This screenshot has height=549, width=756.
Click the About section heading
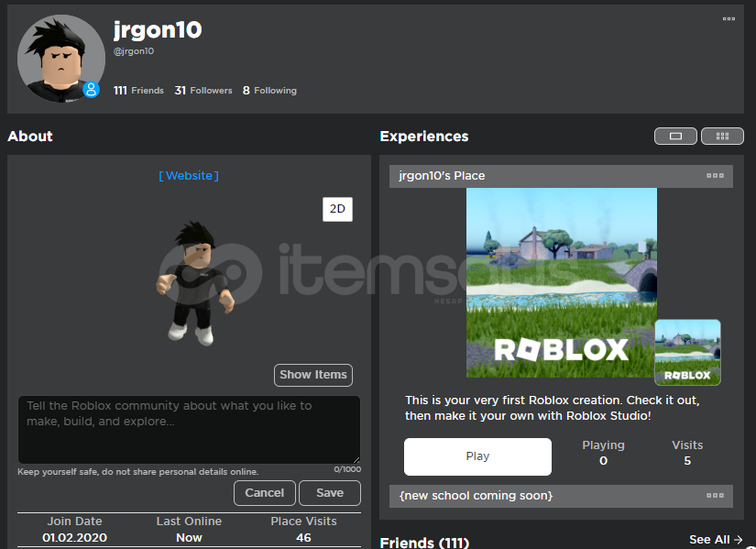click(30, 136)
